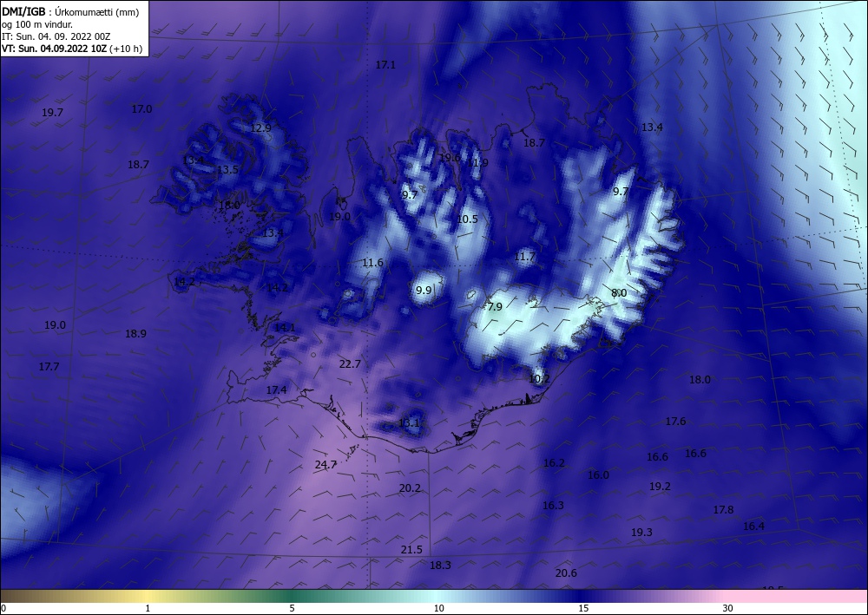Image resolution: width=868 pixels, height=615 pixels.
Task: Click the map value 11.7
Action: pyautogui.click(x=525, y=256)
